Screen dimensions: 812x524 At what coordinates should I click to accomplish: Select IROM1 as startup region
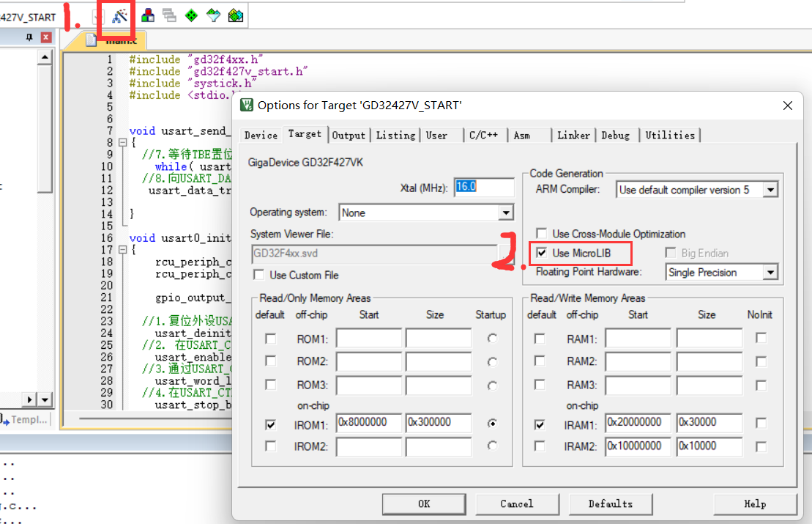pos(492,424)
